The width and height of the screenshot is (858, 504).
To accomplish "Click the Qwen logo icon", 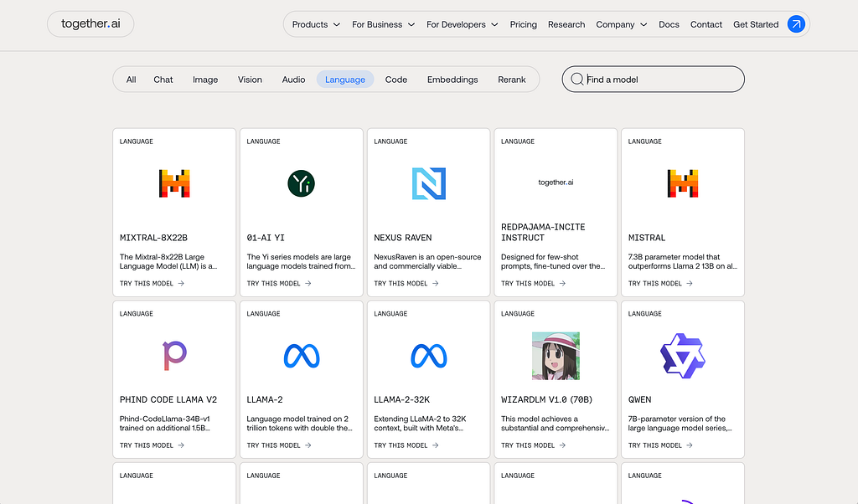I will [x=683, y=356].
